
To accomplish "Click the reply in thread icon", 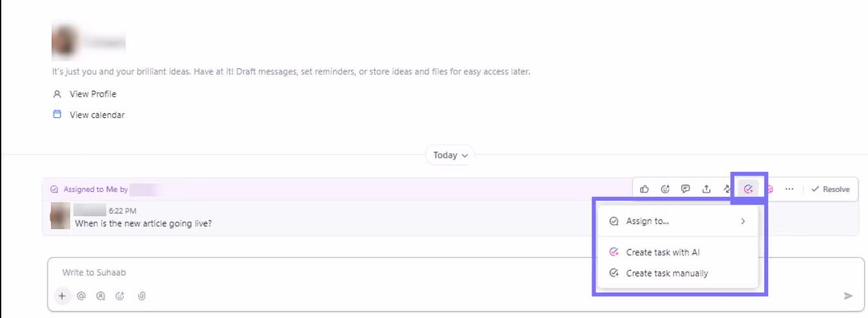I will [x=686, y=189].
